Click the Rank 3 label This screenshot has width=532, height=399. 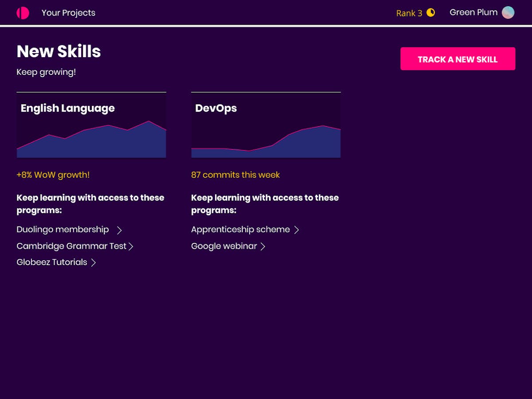[x=409, y=13]
